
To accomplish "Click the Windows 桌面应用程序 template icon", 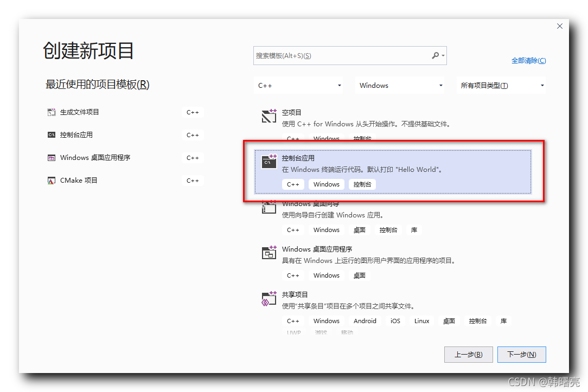I will click(269, 253).
